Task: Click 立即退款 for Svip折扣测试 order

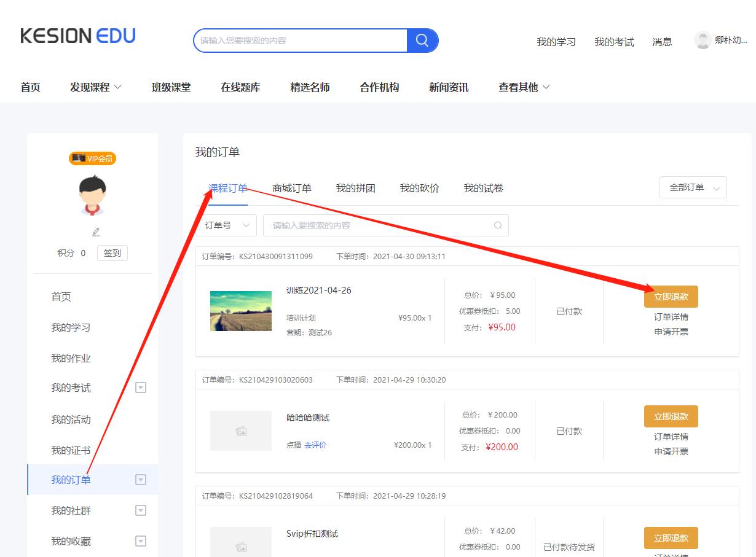Action: point(671,538)
